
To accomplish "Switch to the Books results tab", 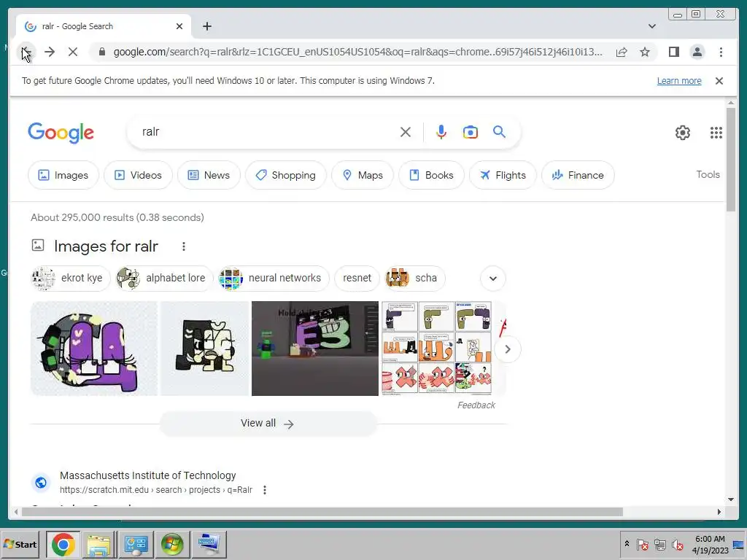I will pos(432,175).
